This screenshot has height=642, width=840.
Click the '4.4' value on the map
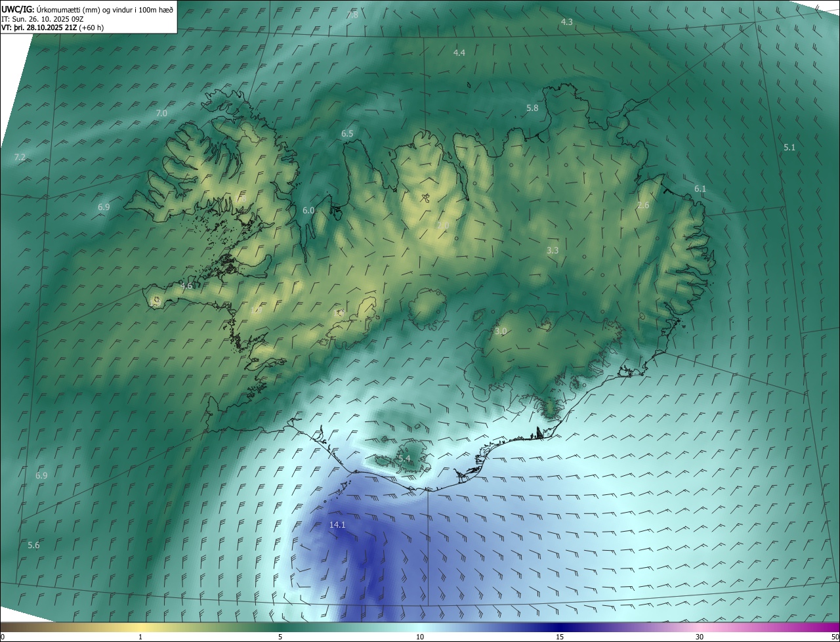pos(459,53)
